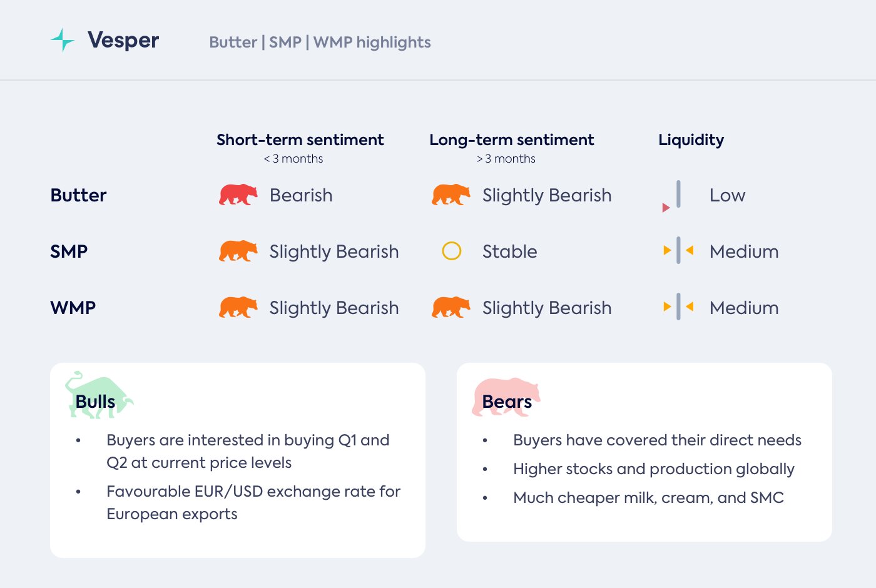Click the orange bear icon for WMP short-term
The height and width of the screenshot is (588, 876).
pyautogui.click(x=238, y=308)
